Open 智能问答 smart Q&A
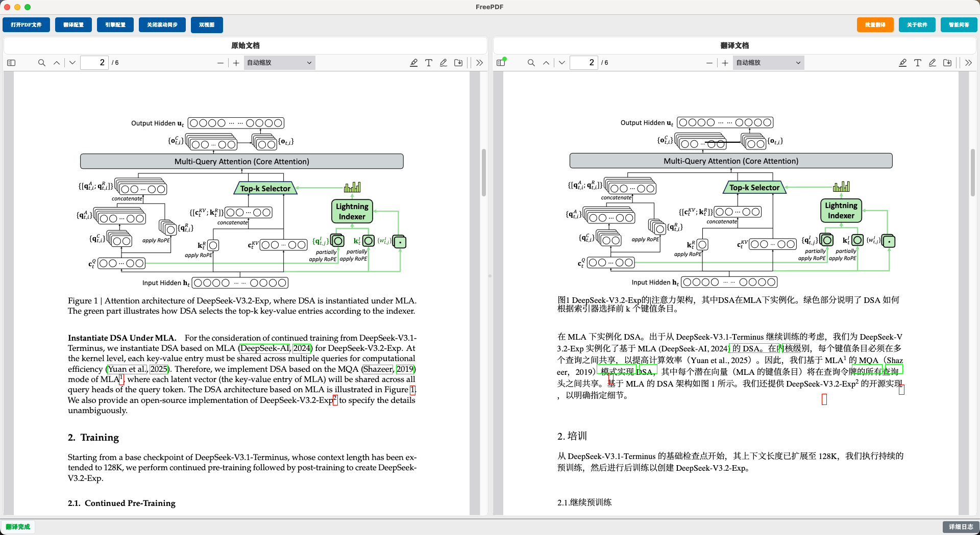980x535 pixels. [959, 25]
